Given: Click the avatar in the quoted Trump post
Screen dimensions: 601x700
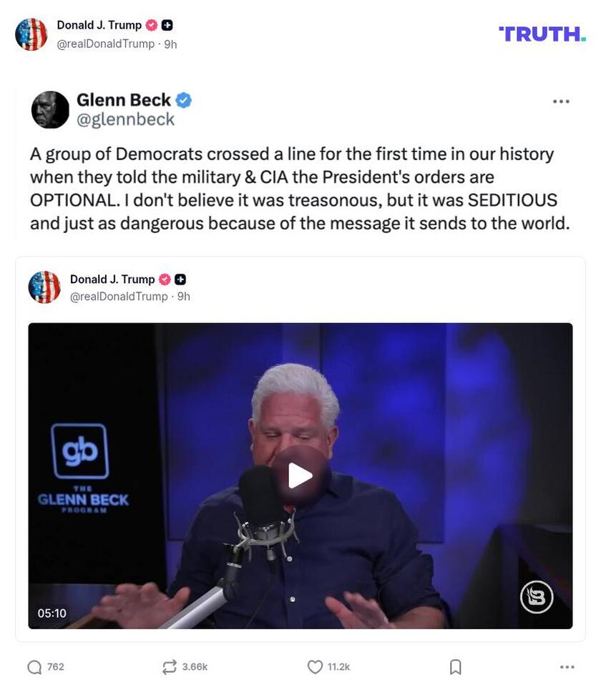Looking at the screenshot, I should (44, 287).
